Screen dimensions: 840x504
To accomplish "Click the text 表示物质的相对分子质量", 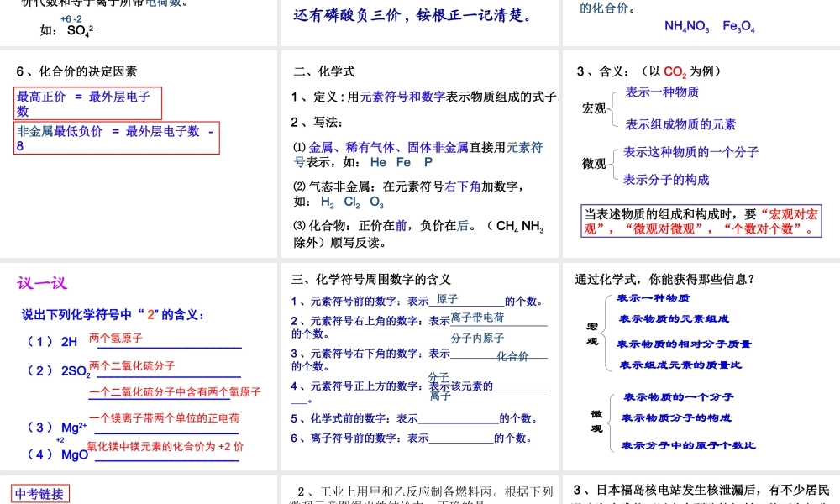I will pos(684,344).
